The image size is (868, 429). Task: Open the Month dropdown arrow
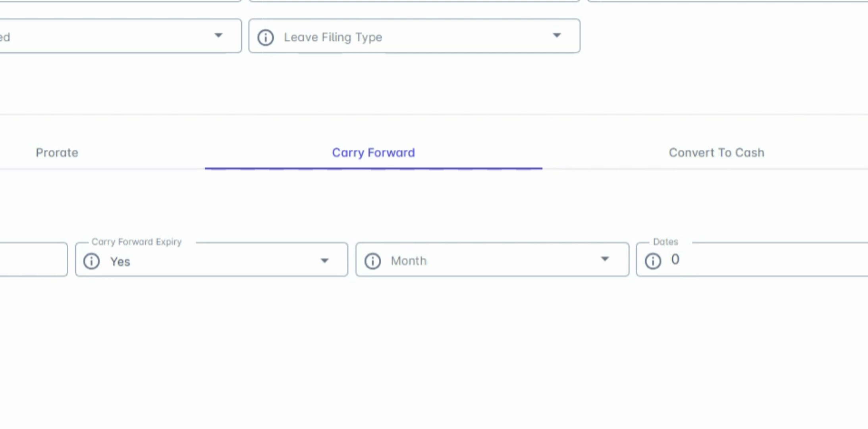605,259
